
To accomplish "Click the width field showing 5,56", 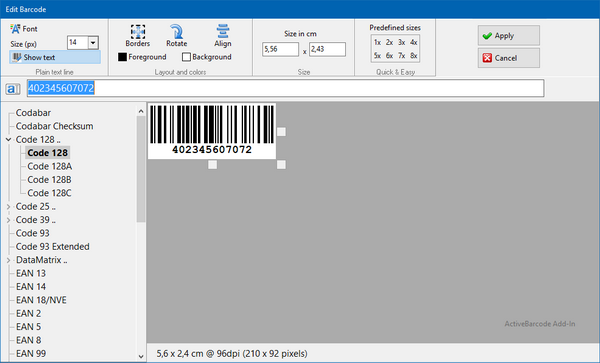I will [280, 49].
